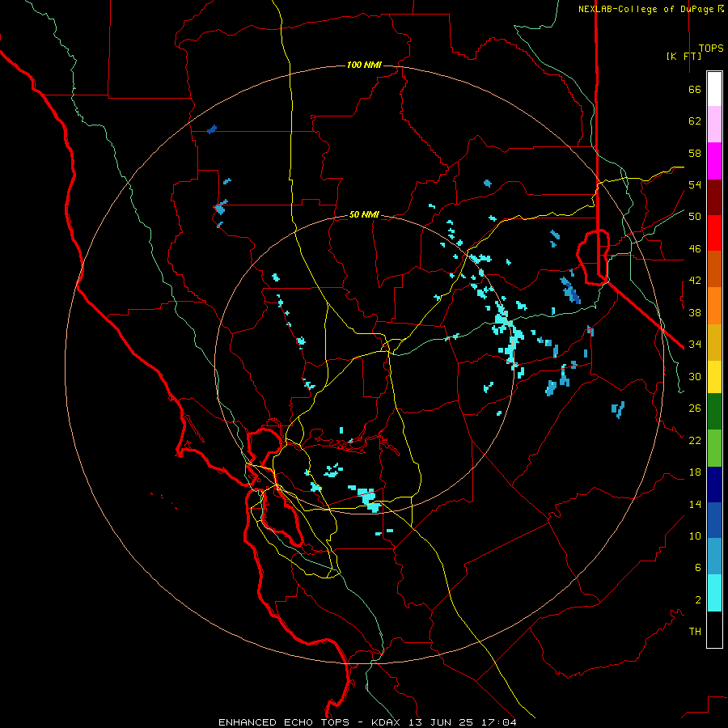
Task: Select the 50 NMI range ring label
Action: click(x=364, y=214)
